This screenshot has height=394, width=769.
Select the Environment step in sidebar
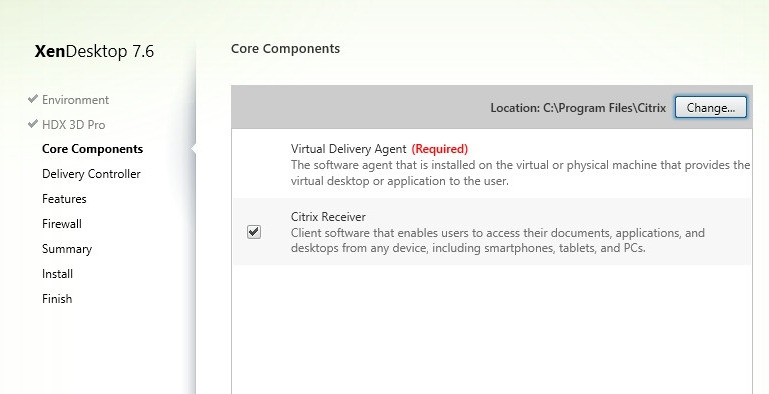click(x=76, y=100)
